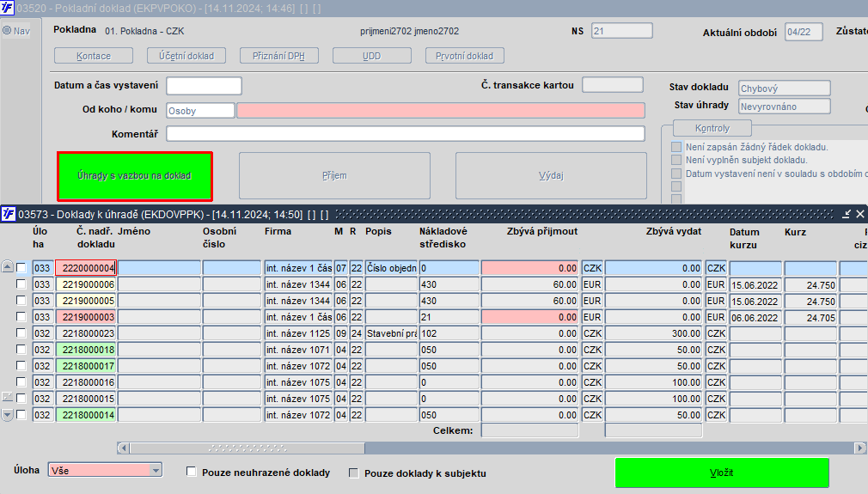Click the Popis cell 'Číslo objedn'
The image size is (868, 494).
point(391,268)
